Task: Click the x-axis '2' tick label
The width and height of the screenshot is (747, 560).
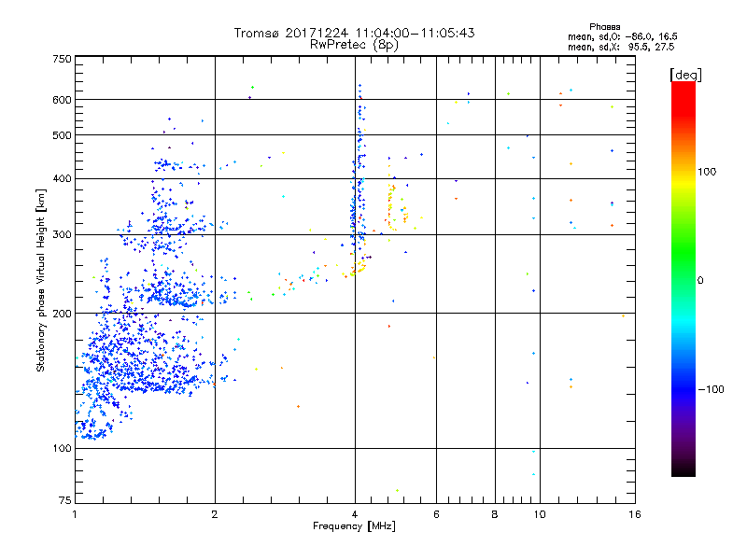Action: click(x=215, y=514)
